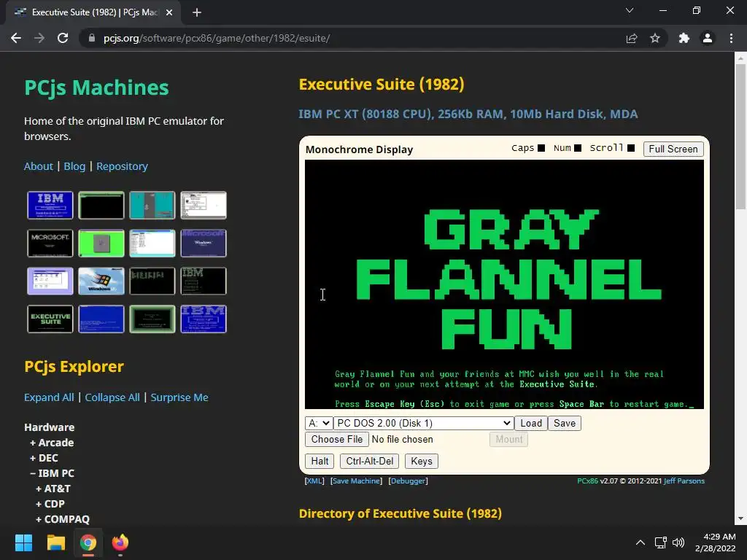Expand the Arcade tree node

pos(52,443)
